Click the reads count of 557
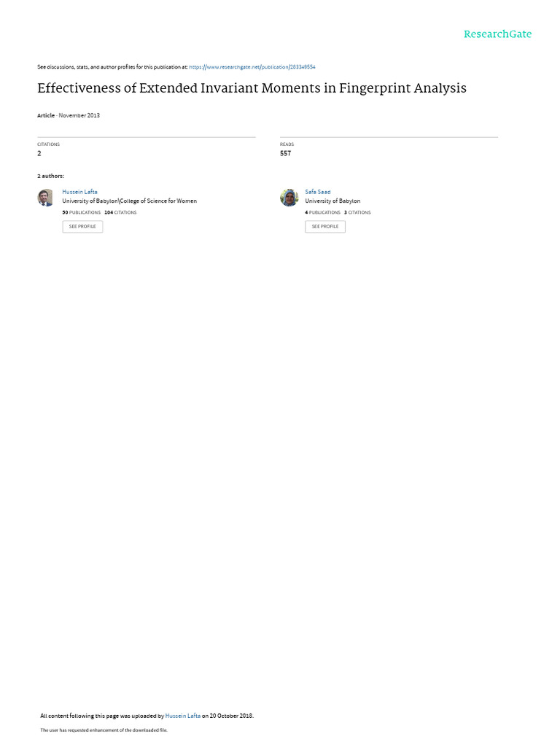 285,153
